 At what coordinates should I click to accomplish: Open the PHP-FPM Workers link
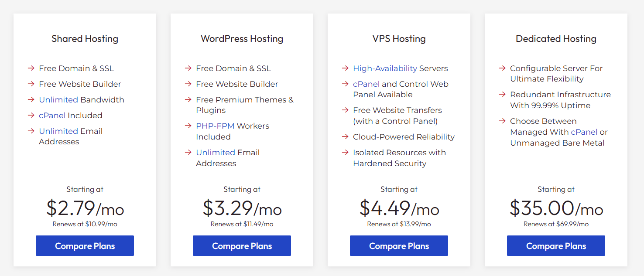pos(216,126)
